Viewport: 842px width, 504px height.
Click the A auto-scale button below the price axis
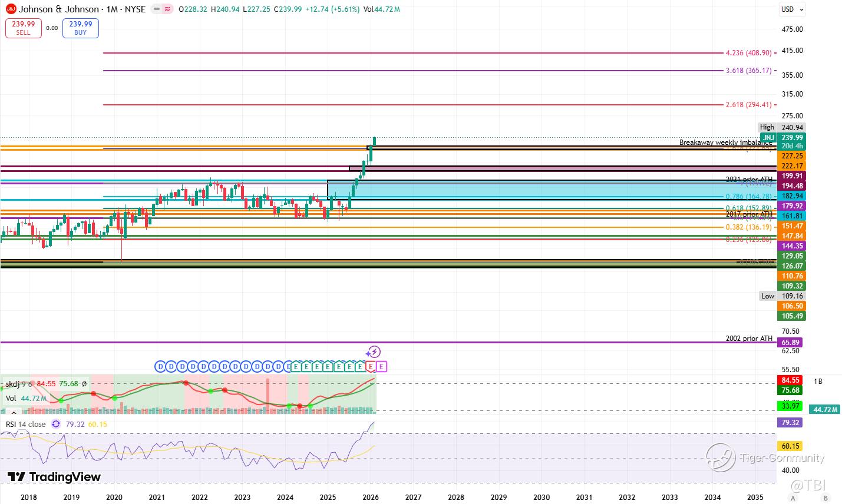point(793,499)
